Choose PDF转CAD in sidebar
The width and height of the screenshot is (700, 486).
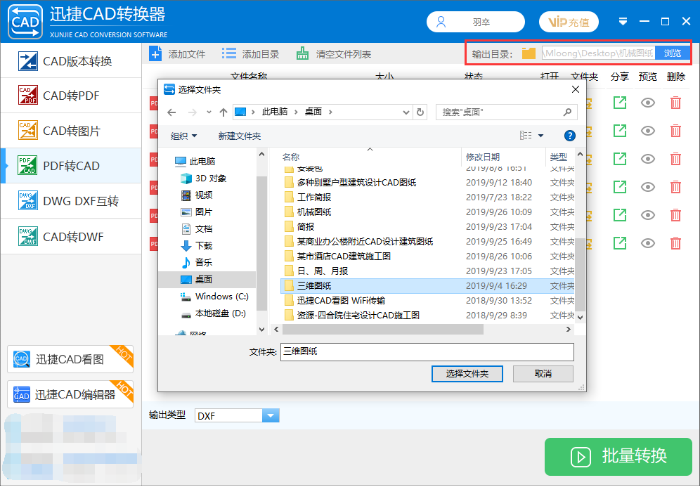pos(71,166)
